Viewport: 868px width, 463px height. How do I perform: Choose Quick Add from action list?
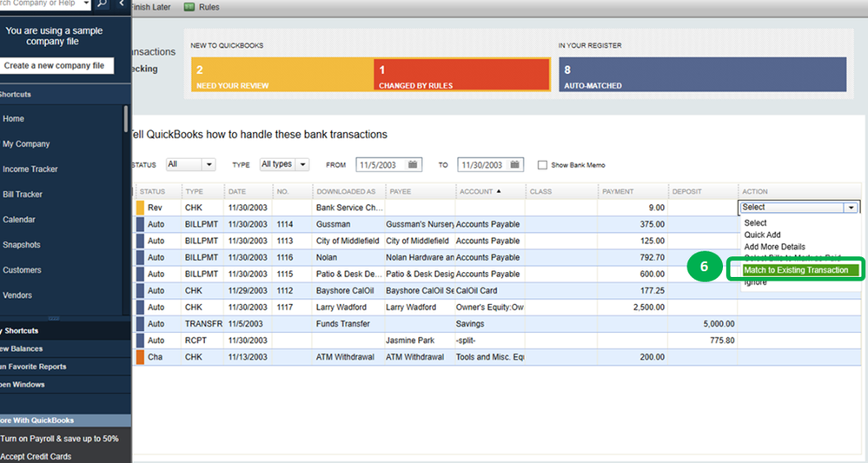762,235
